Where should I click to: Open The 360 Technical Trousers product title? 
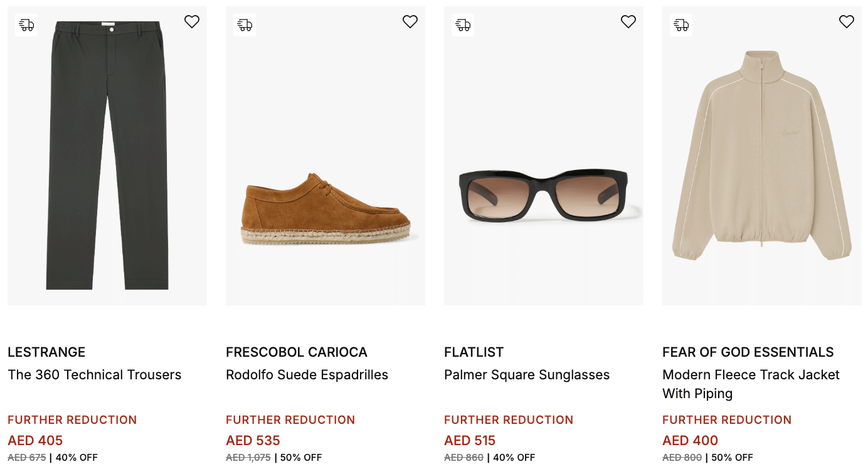click(x=95, y=375)
